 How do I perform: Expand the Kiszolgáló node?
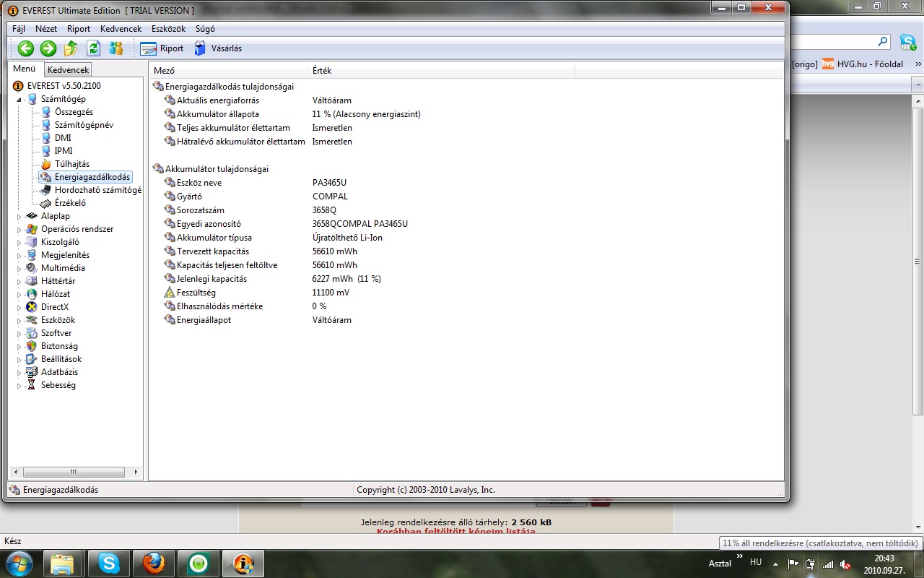20,242
